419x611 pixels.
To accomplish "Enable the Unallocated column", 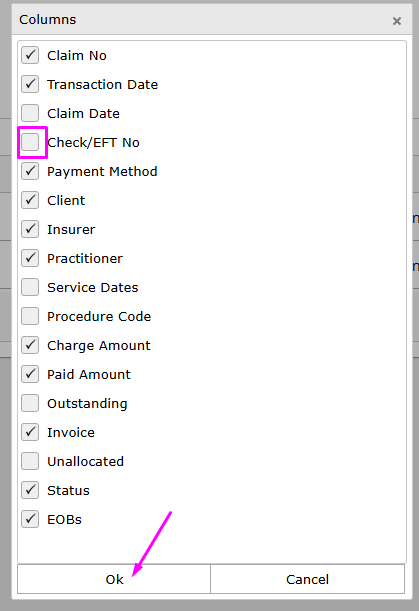I will click(x=30, y=461).
